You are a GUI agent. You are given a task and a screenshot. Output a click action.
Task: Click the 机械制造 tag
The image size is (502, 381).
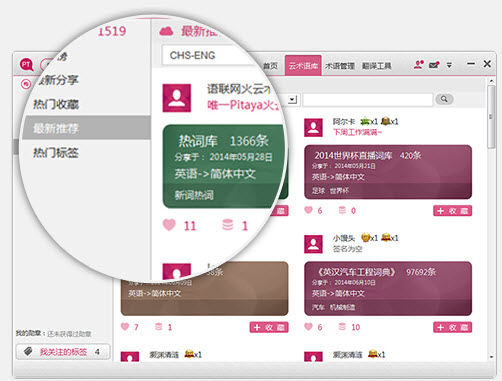(x=342, y=307)
